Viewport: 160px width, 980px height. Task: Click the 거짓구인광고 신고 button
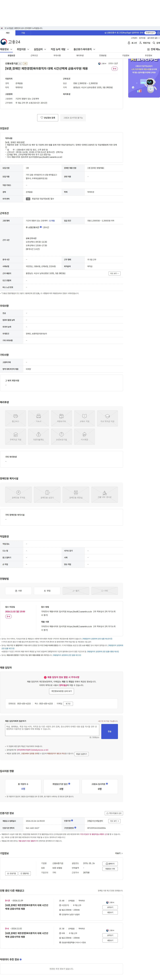click(x=114, y=813)
